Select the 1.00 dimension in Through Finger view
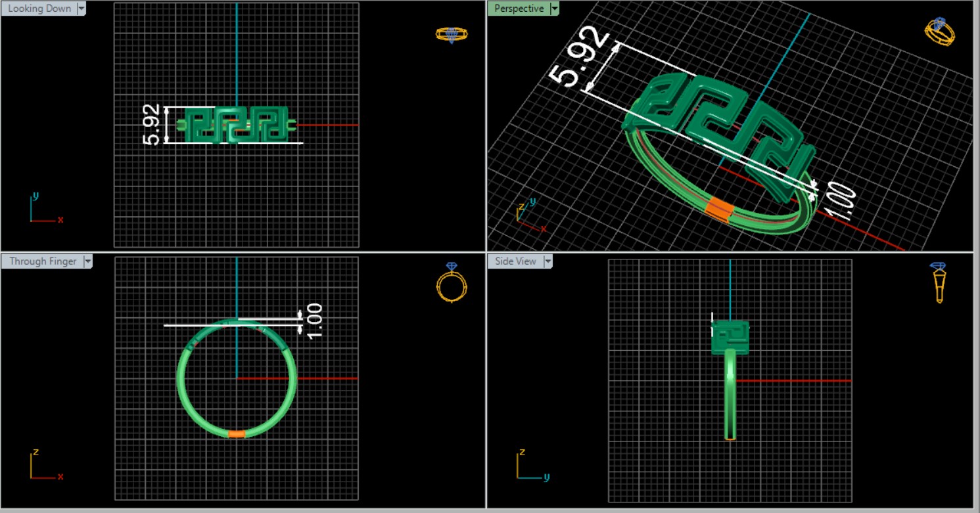 pyautogui.click(x=314, y=321)
